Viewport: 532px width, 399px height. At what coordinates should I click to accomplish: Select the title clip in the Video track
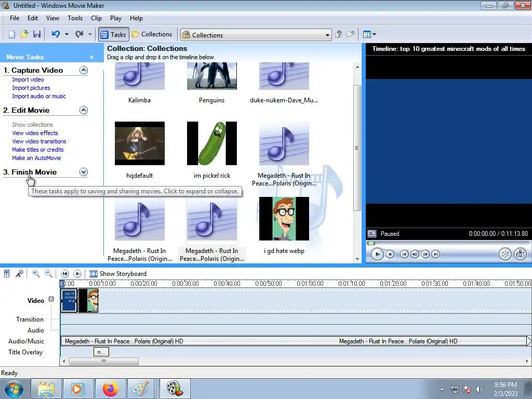(x=69, y=300)
